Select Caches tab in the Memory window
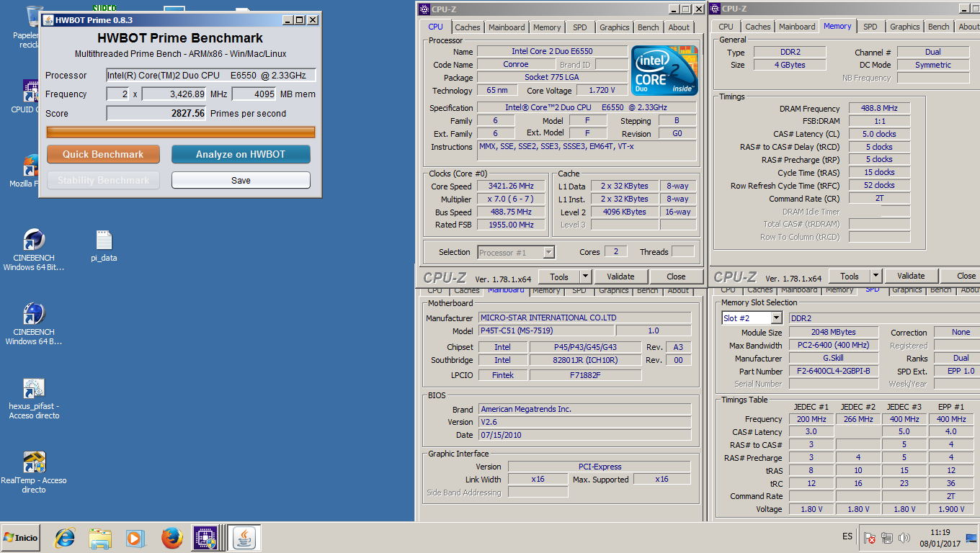 (758, 27)
